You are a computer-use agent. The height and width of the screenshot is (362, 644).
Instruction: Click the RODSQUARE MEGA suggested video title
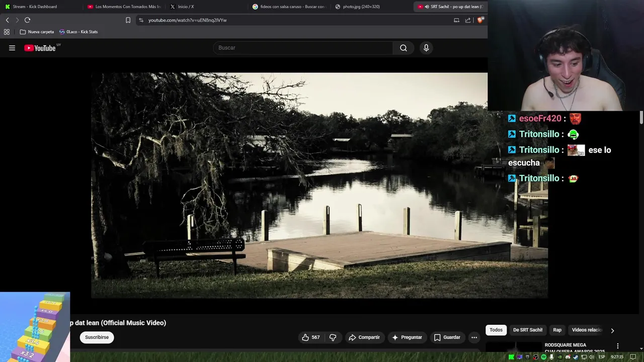coord(575,348)
